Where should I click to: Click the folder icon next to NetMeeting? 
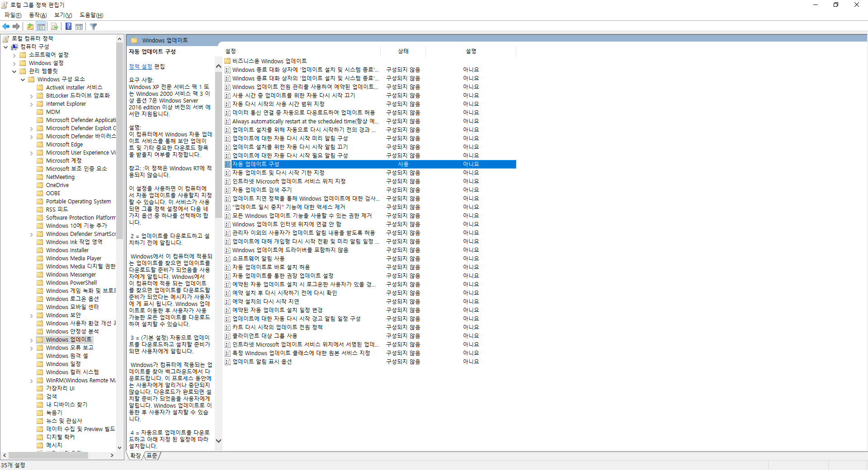[40, 177]
